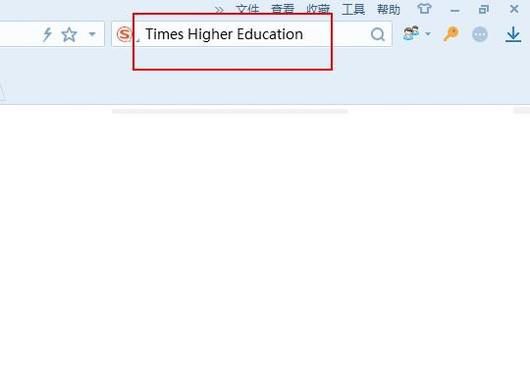This screenshot has width=530, height=373.
Task: Expand dropdown arrow beside avatar icon
Action: 428,34
